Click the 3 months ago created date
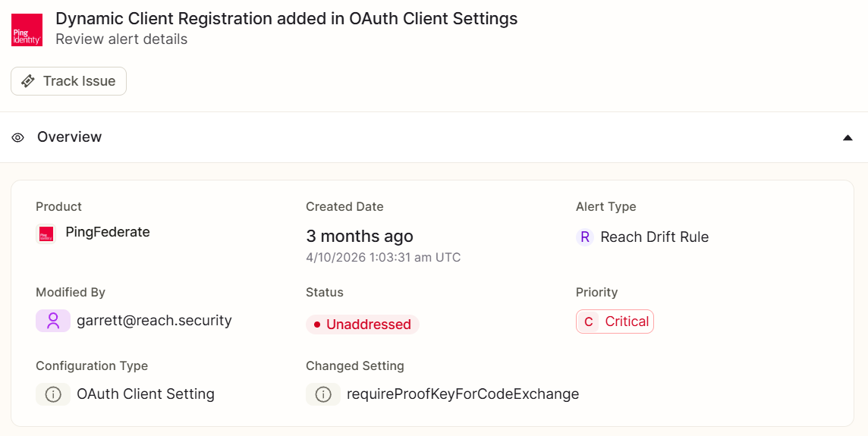Screen dimensions: 868x436 coord(360,237)
